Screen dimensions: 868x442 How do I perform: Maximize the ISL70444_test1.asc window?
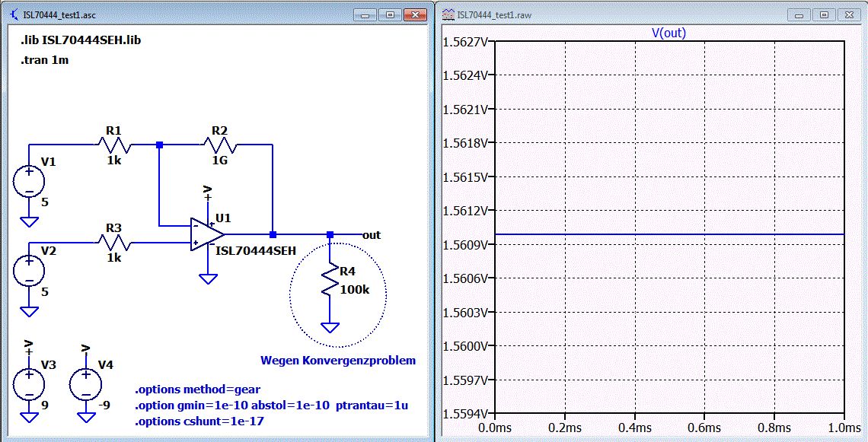coord(390,15)
